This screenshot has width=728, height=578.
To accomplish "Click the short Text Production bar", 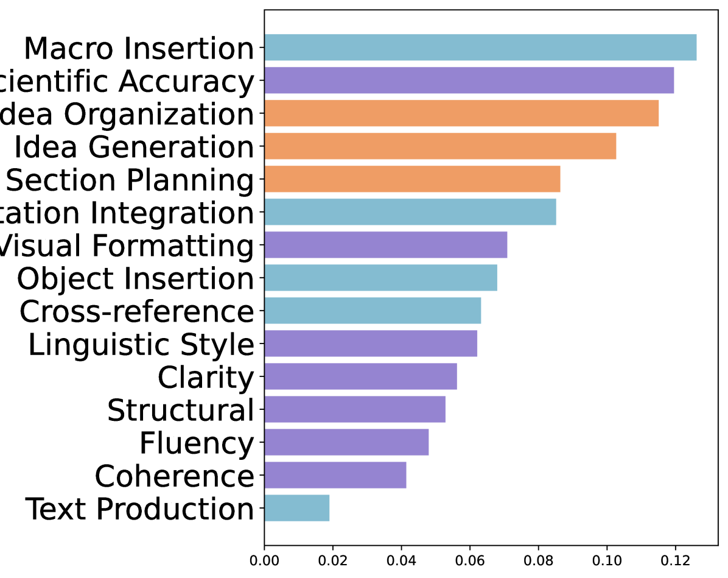I will (x=297, y=508).
